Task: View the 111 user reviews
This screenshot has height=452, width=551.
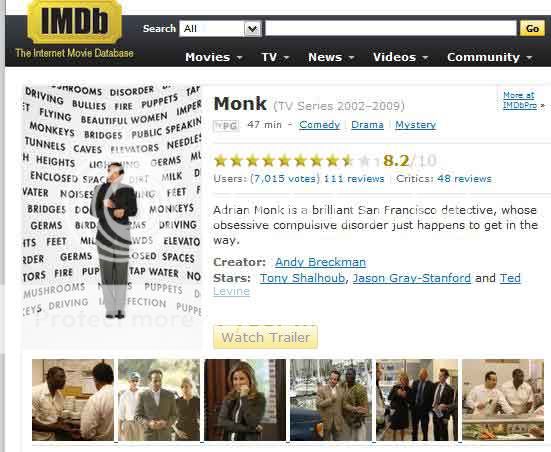Action: tap(354, 179)
